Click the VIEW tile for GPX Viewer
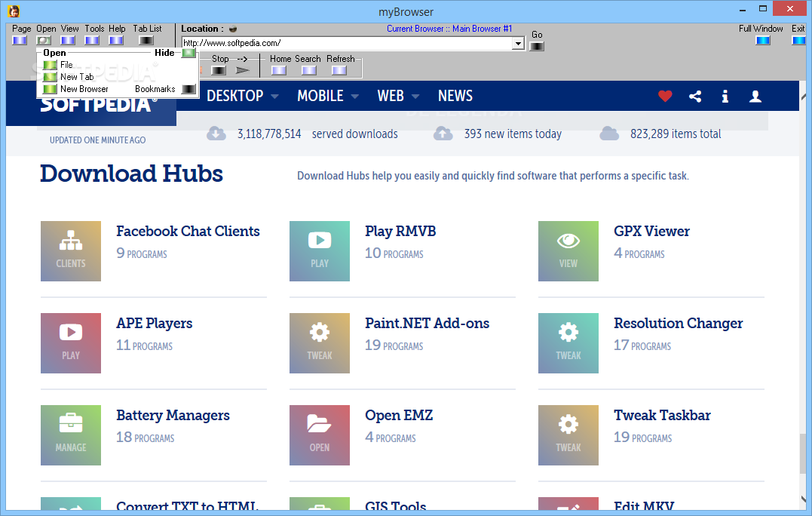 tap(568, 251)
